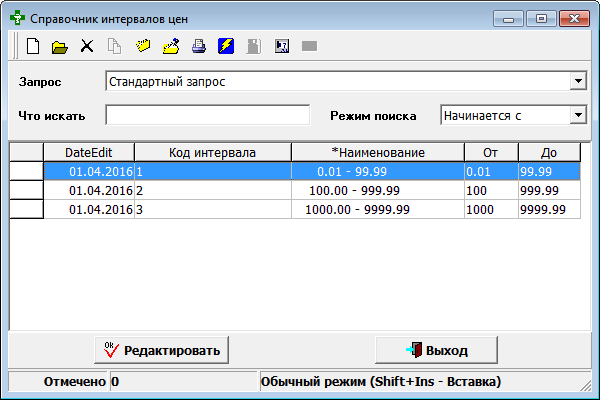Screen dimensions: 600x400
Task: Click the blue lightning bolt icon
Action: [225, 46]
